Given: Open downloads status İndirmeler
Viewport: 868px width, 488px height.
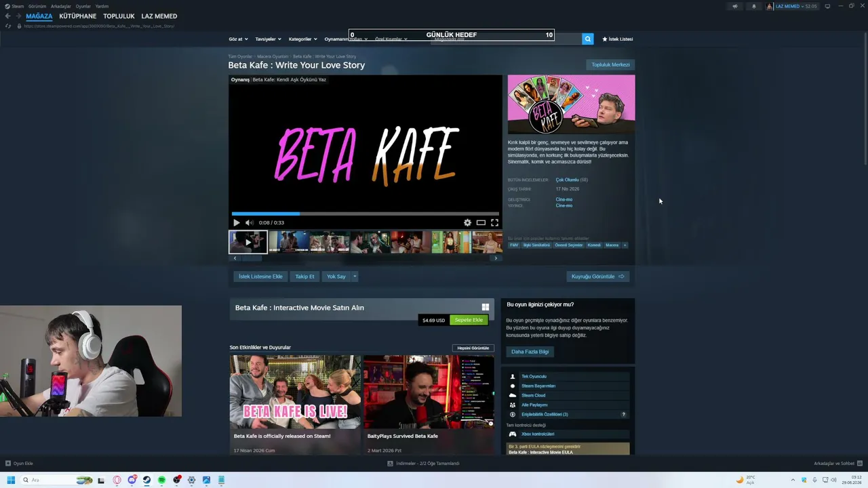Looking at the screenshot, I should [x=423, y=464].
